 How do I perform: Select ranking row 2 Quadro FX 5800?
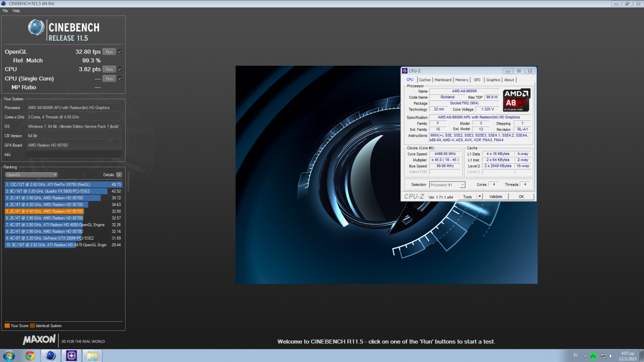(63, 191)
